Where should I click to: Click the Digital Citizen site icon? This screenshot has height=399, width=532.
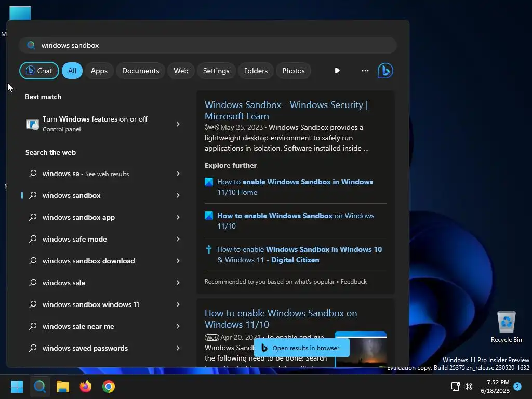pos(209,249)
